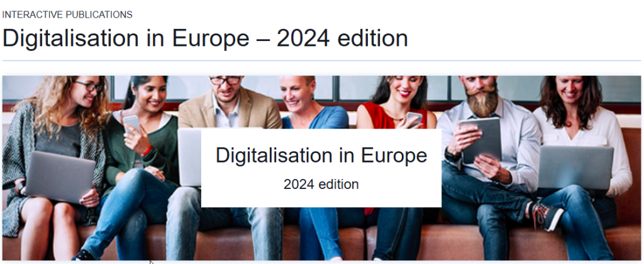
Task: Click the bearded man's face
Action: click(x=480, y=87)
